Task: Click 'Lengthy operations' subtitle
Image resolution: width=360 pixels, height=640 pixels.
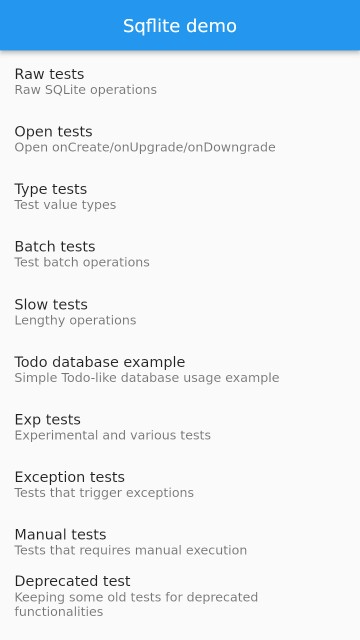Action: tap(76, 320)
